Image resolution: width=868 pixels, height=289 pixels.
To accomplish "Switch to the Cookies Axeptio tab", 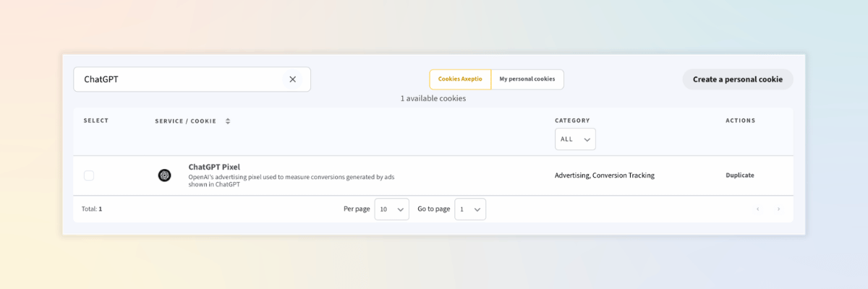I will point(460,79).
